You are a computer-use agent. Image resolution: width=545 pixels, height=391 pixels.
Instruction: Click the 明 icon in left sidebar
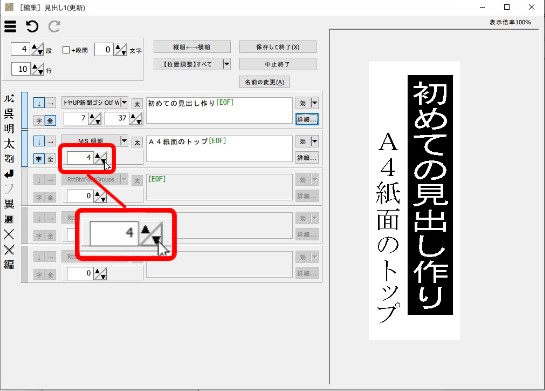[x=9, y=128]
